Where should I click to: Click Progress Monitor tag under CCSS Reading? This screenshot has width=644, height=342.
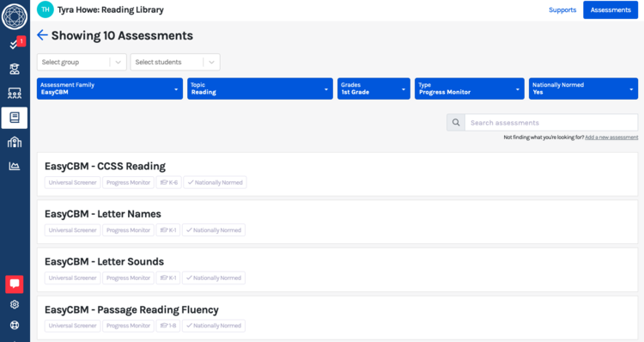pyautogui.click(x=128, y=182)
